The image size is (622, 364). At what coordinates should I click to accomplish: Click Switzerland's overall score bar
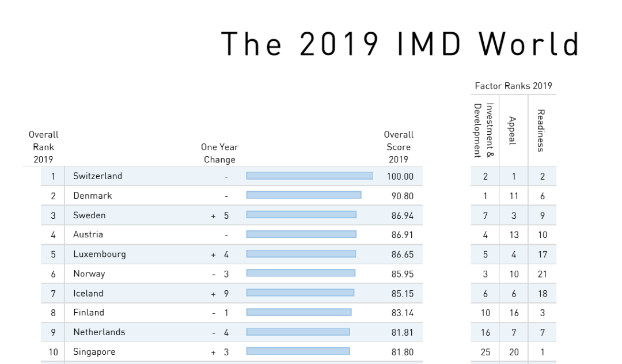(309, 176)
